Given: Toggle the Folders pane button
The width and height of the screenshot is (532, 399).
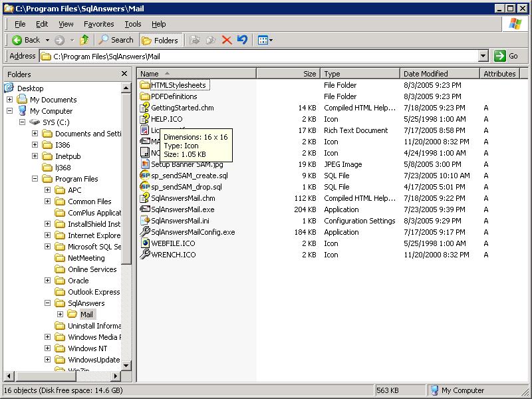Looking at the screenshot, I should coord(160,40).
